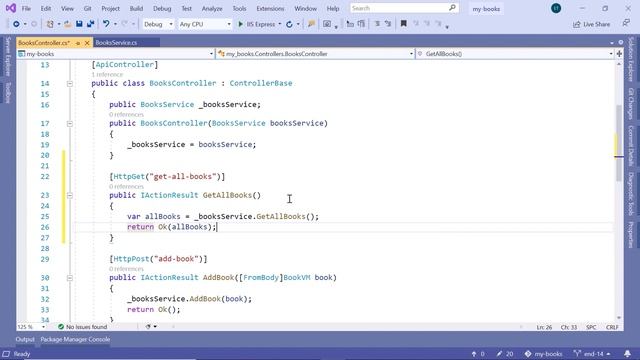The image size is (640, 360).
Task: Click the No issues found status indicator
Action: (x=82, y=327)
